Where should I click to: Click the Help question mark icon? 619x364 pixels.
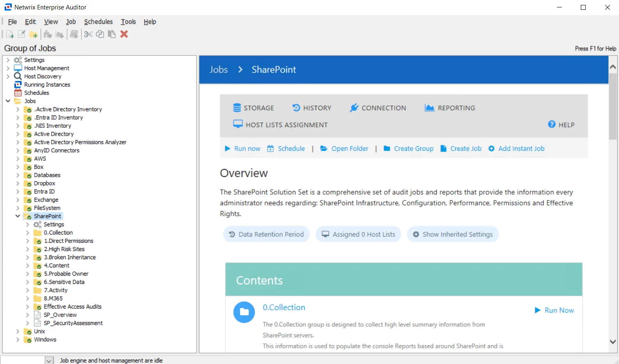[x=552, y=124]
